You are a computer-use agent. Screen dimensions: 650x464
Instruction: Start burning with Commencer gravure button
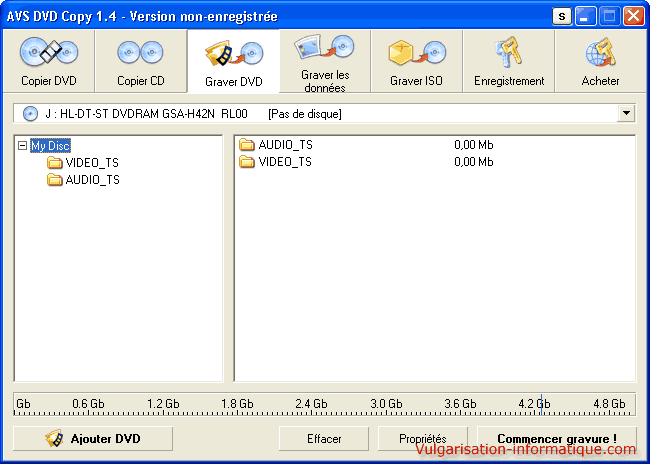557,439
